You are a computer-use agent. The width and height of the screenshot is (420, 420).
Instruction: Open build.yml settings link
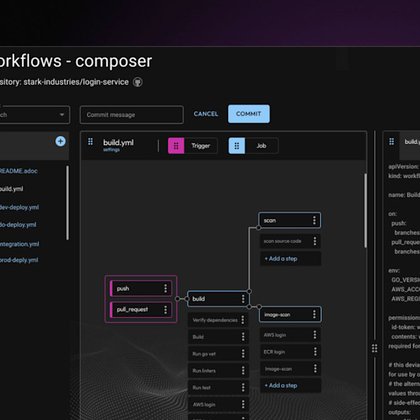coord(111,150)
